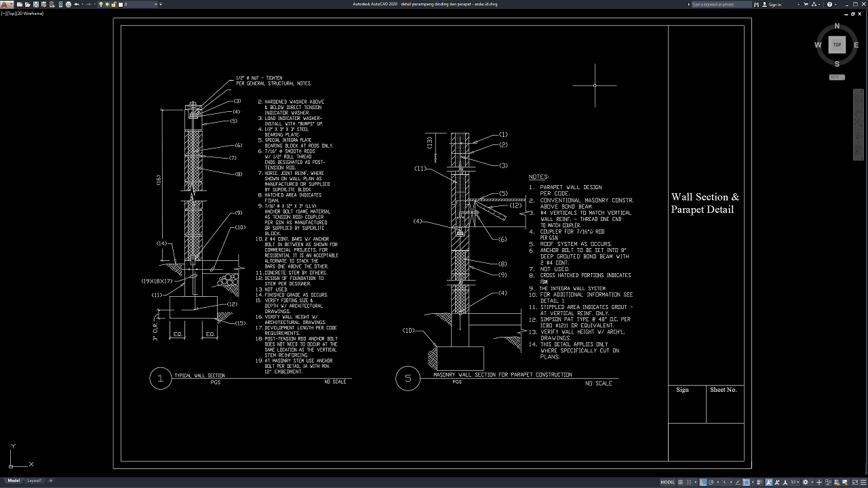The width and height of the screenshot is (868, 488).
Task: Click the Plot printer icon
Action: coord(68,4)
